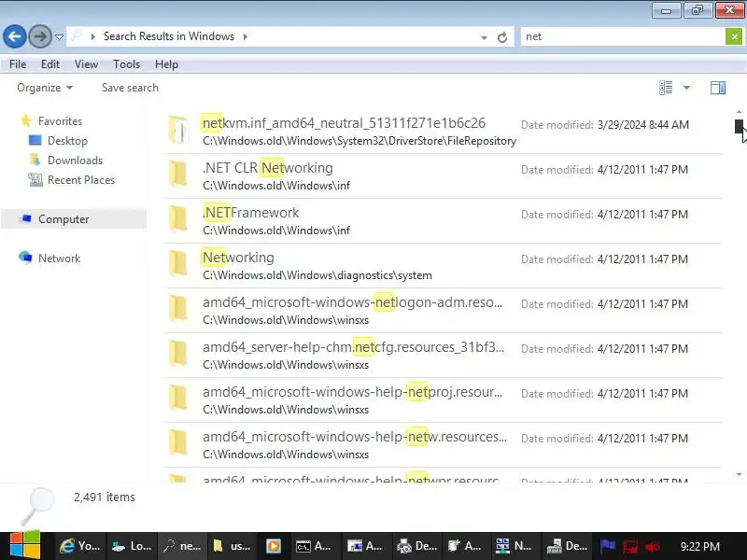Click the Forward arrow navigation button
Viewport: 747px width, 560px height.
40,36
